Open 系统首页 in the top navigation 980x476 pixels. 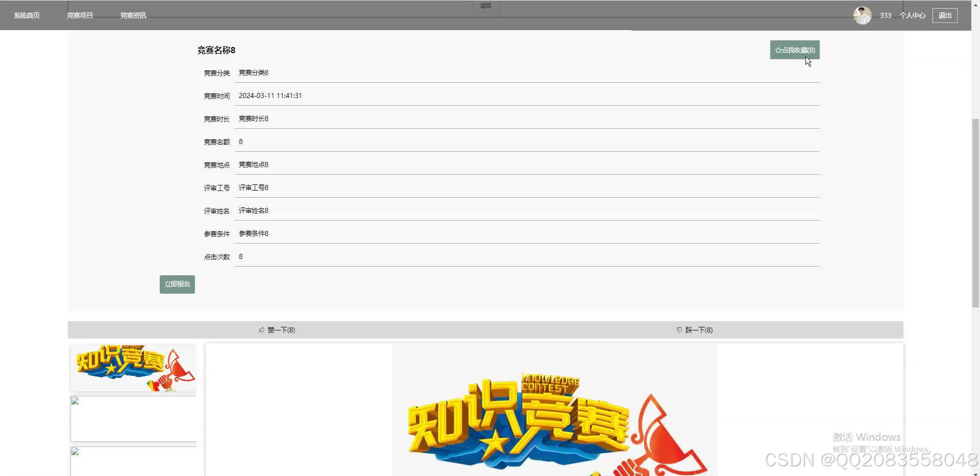pyautogui.click(x=27, y=15)
